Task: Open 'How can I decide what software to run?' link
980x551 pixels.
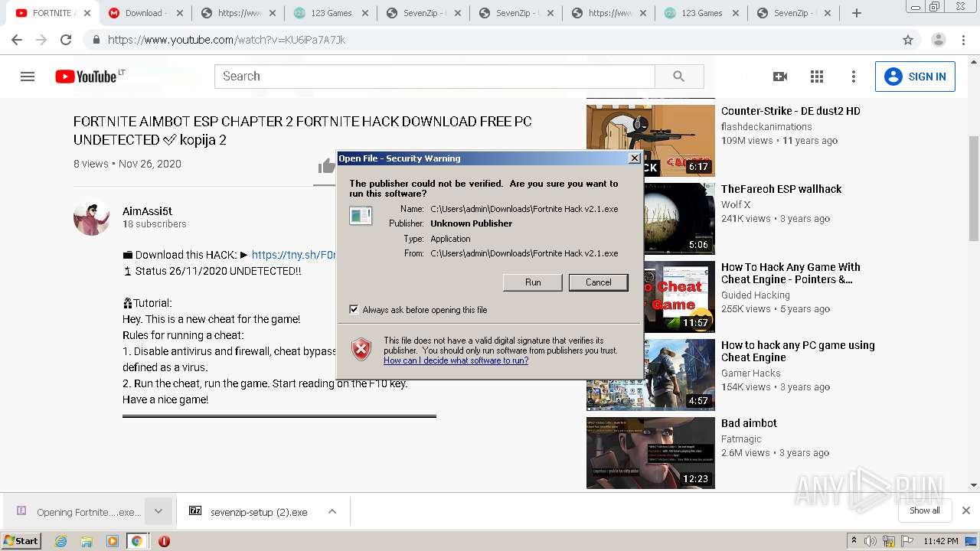Action: coord(456,360)
